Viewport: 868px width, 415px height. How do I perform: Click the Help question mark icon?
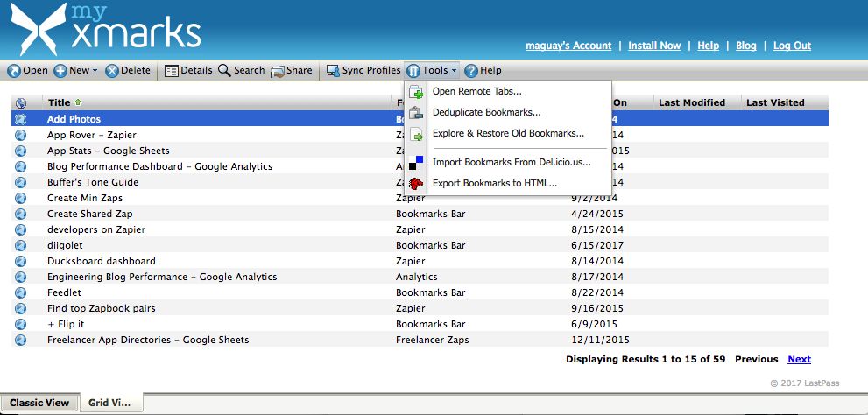click(471, 71)
